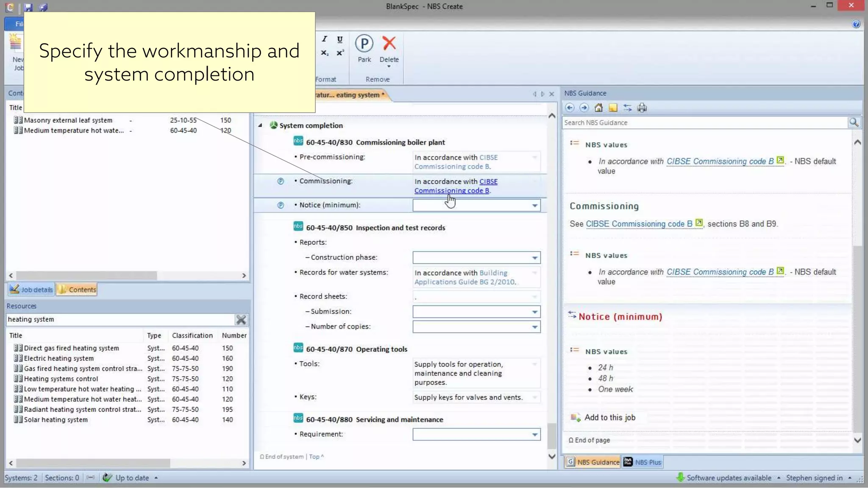Toggle the parked marker beside Commissioning
868x488 pixels.
pos(281,181)
